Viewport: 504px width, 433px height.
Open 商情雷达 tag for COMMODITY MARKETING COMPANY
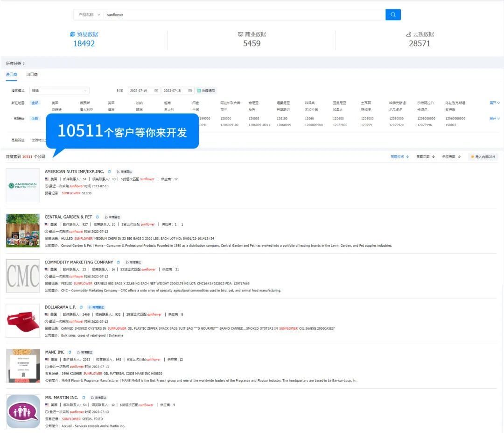(133, 262)
